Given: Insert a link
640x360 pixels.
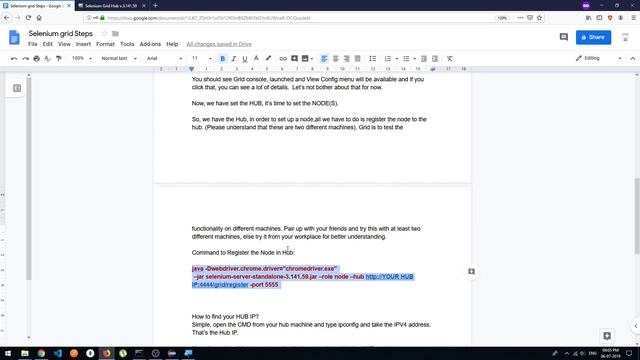Looking at the screenshot, I should [282, 59].
